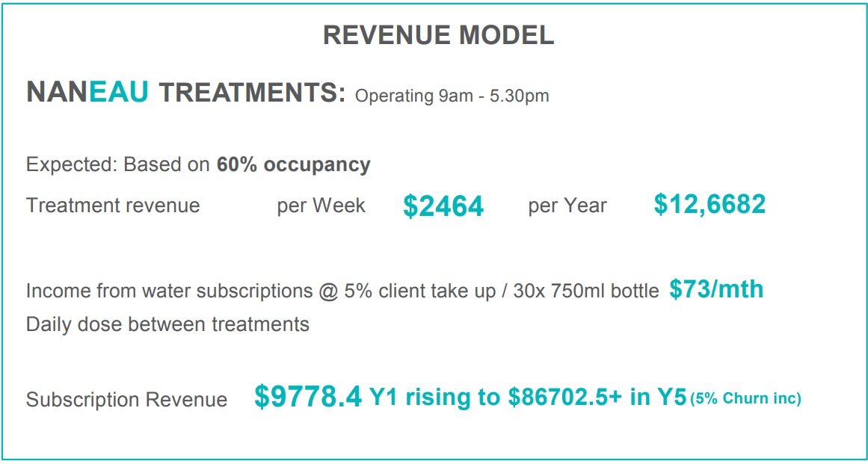The width and height of the screenshot is (868, 464).
Task: Click the 30x 750ml bottle text
Action: click(585, 291)
